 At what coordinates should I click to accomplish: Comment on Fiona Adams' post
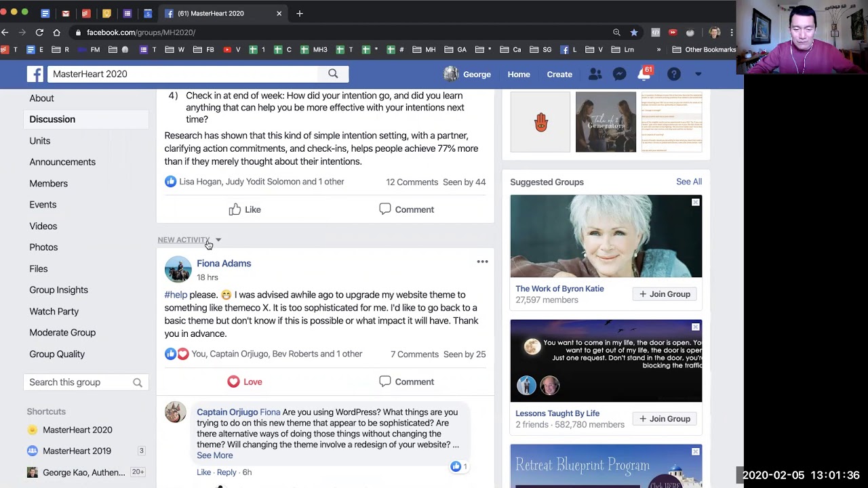click(406, 382)
